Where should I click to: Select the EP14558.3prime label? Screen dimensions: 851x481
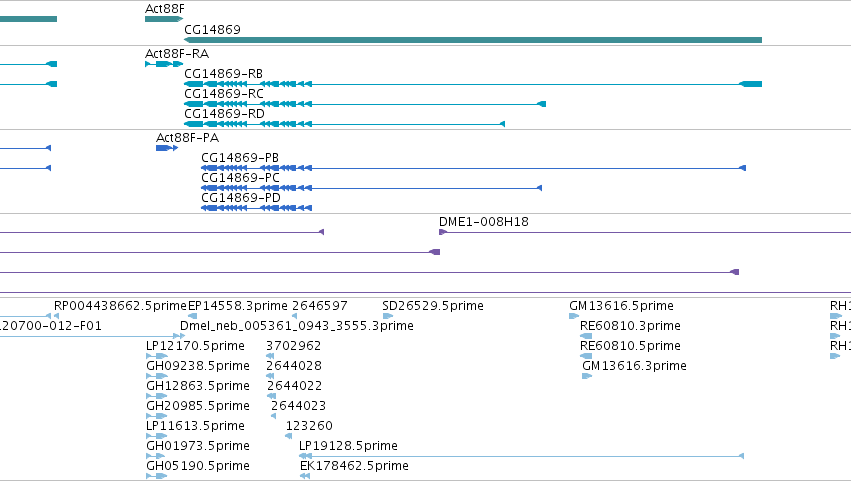click(x=238, y=306)
